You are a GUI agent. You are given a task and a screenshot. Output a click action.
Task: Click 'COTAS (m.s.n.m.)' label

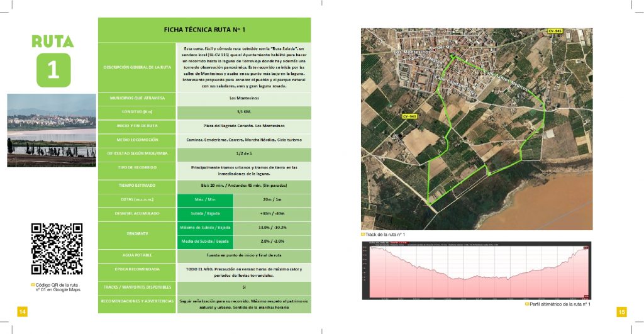coord(137,199)
